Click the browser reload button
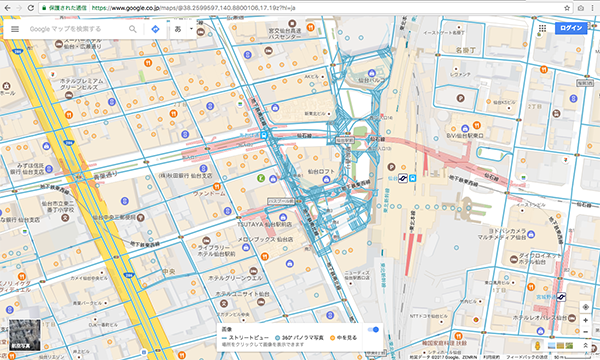Viewport: 600px width, 360px height. coord(31,8)
